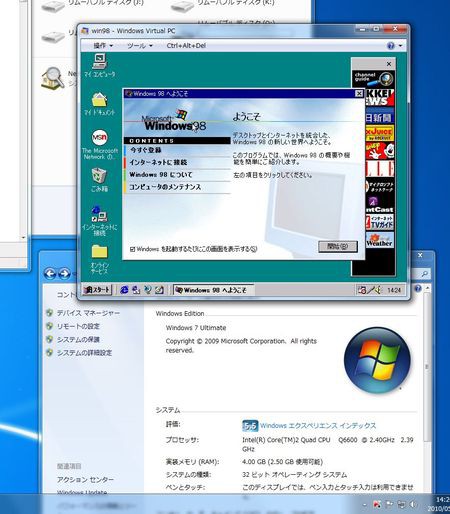Open the PointCast channel tile
Image resolution: width=450 pixels, height=514 pixels.
point(380,205)
